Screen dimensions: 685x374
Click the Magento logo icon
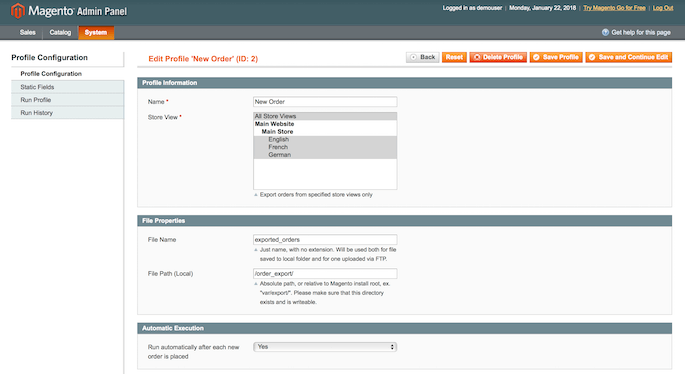click(18, 10)
